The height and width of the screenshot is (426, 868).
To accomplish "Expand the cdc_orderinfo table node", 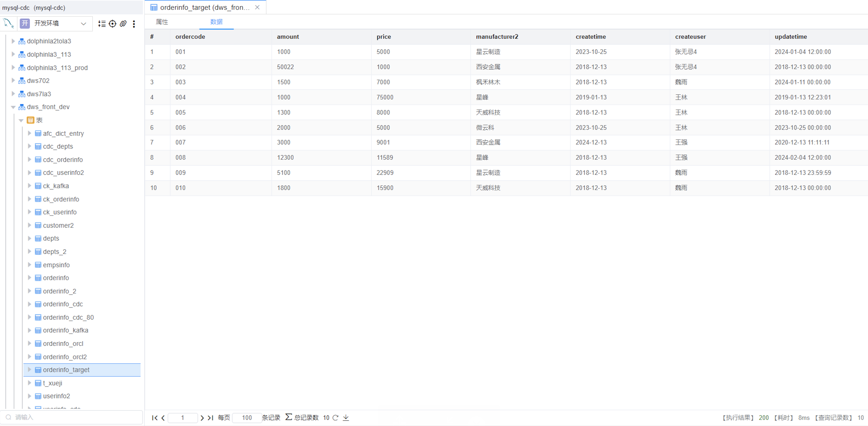I will point(29,160).
